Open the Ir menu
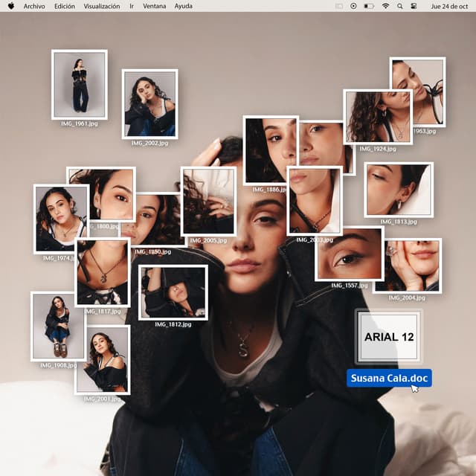 132,6
